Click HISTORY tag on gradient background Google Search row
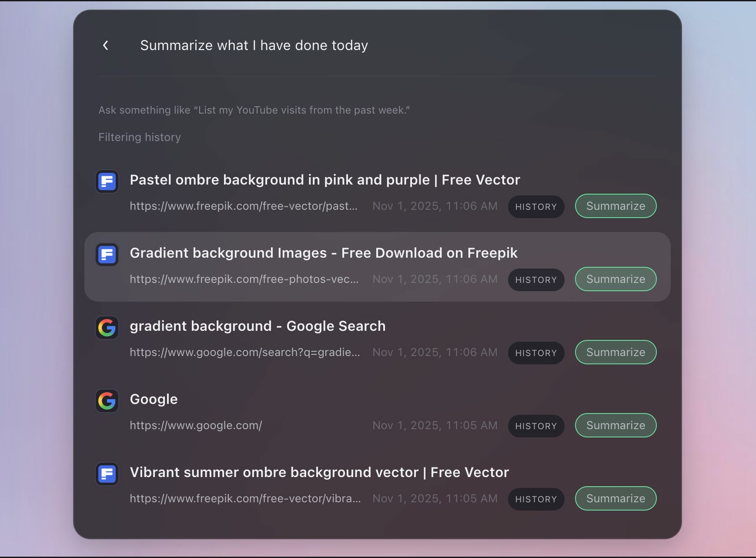The image size is (756, 558). pyautogui.click(x=536, y=353)
